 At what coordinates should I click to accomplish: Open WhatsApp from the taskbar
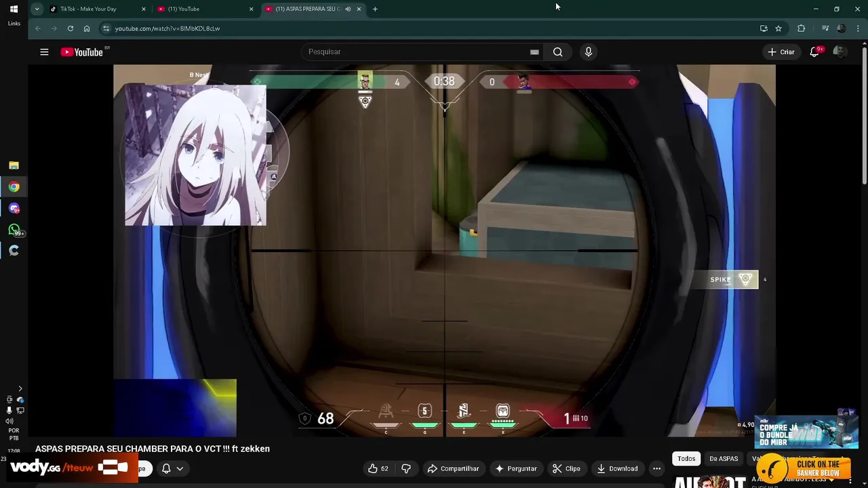coord(14,230)
